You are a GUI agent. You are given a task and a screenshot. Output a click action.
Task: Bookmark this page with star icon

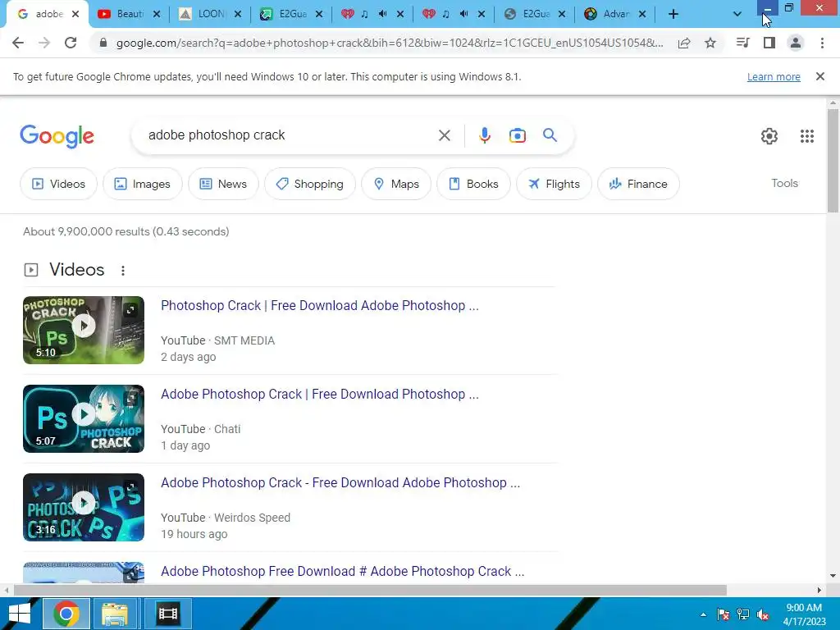click(710, 43)
